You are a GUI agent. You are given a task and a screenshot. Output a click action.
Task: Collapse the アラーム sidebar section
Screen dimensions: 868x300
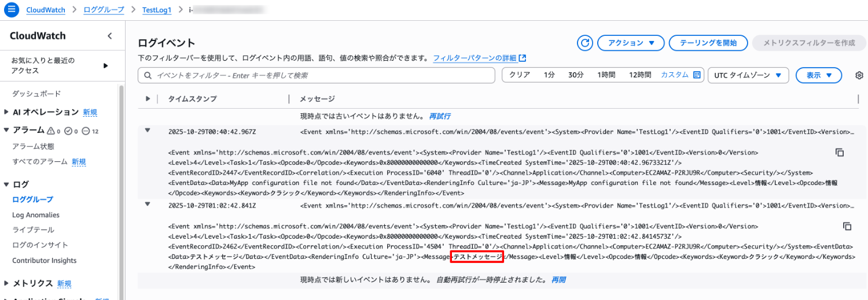6,130
